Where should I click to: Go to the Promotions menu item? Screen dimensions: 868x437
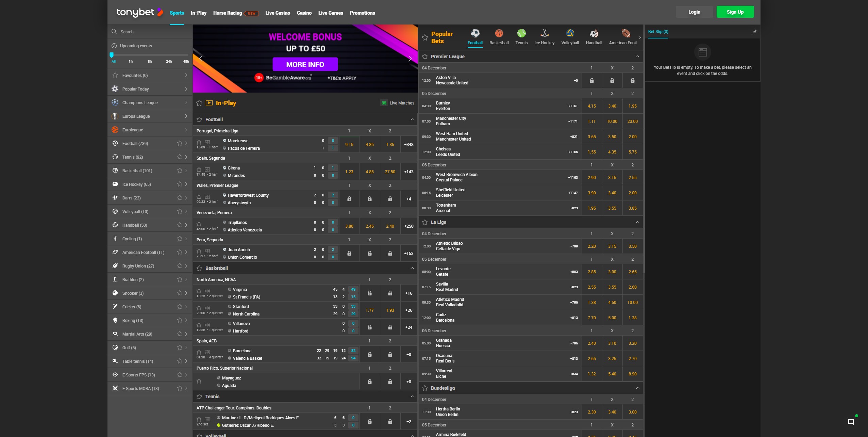tap(362, 13)
